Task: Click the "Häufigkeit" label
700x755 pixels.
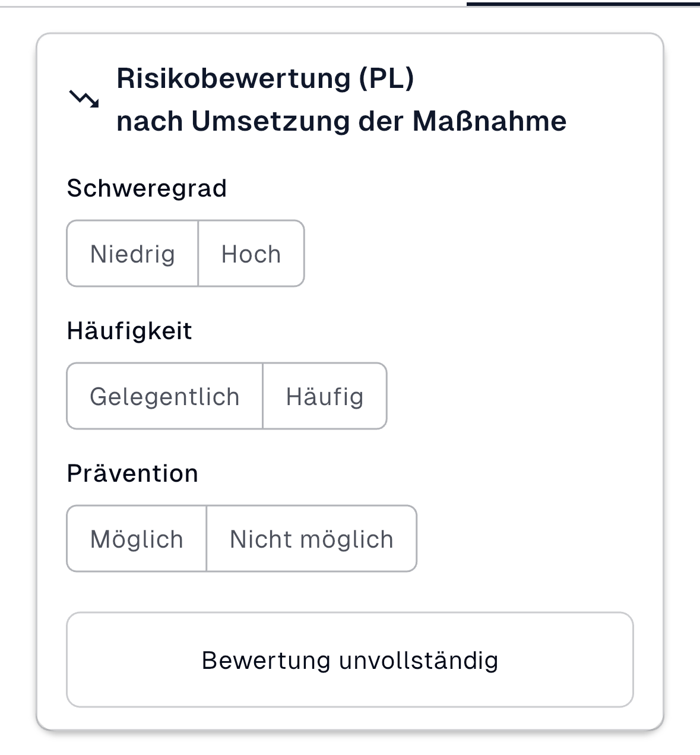Action: (130, 330)
